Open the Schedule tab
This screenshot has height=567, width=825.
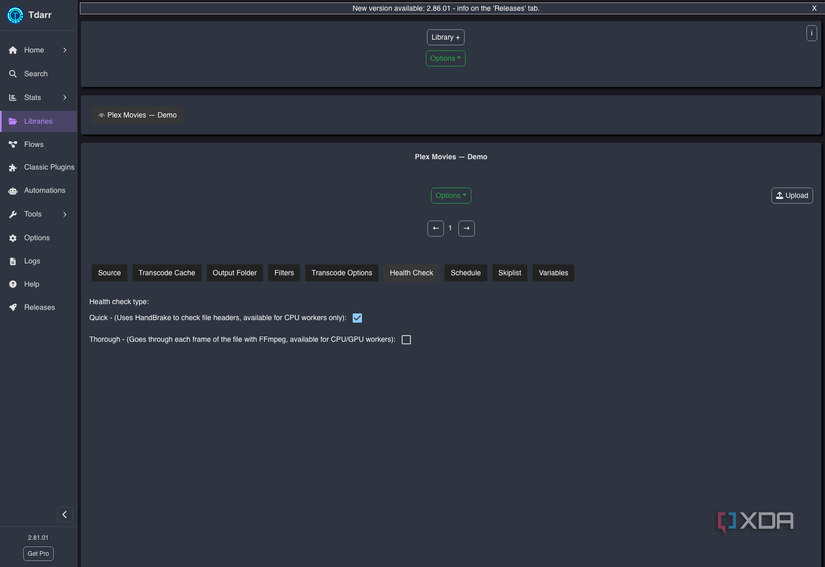point(466,273)
